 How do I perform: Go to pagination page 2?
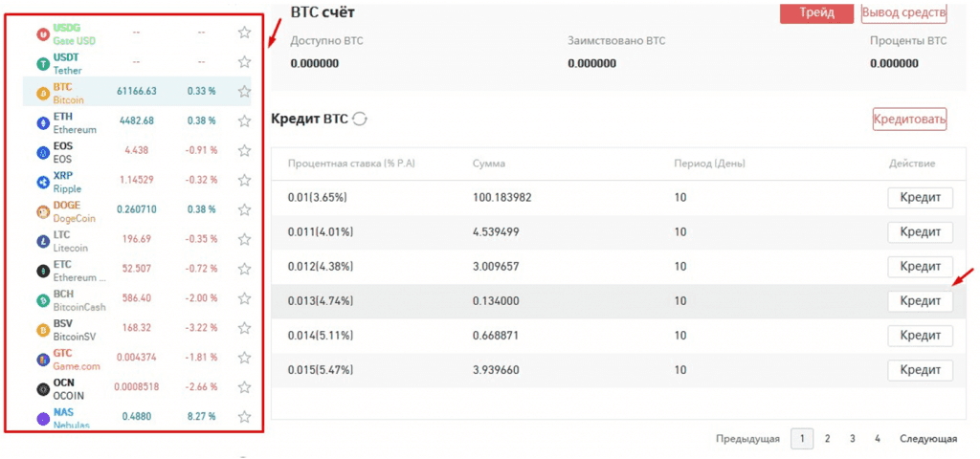(827, 439)
